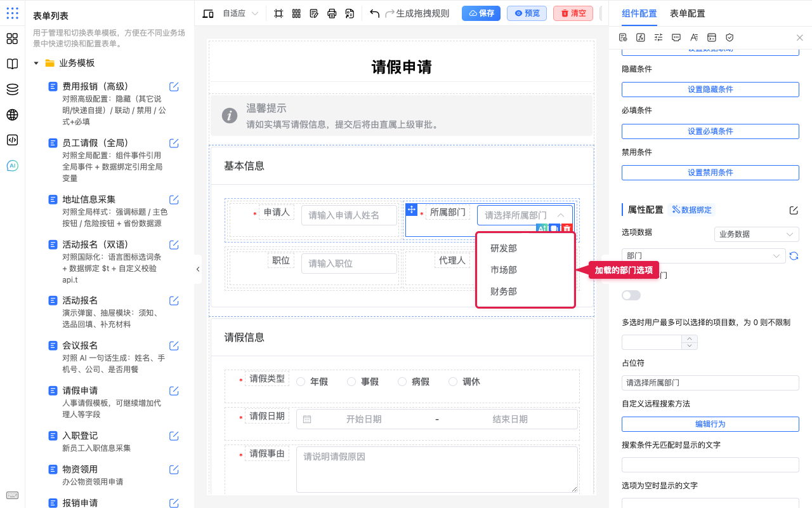Screen dimensions: 812x508
Task: Open the 业务数据 source dropdown
Action: [756, 234]
